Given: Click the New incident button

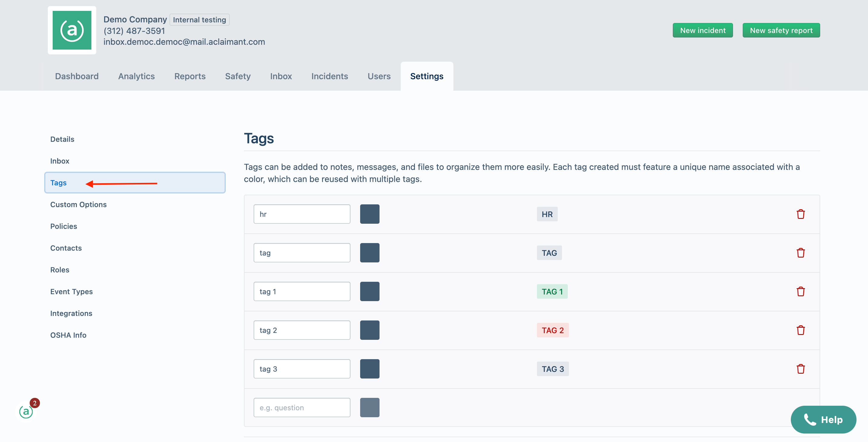Looking at the screenshot, I should coord(702,30).
